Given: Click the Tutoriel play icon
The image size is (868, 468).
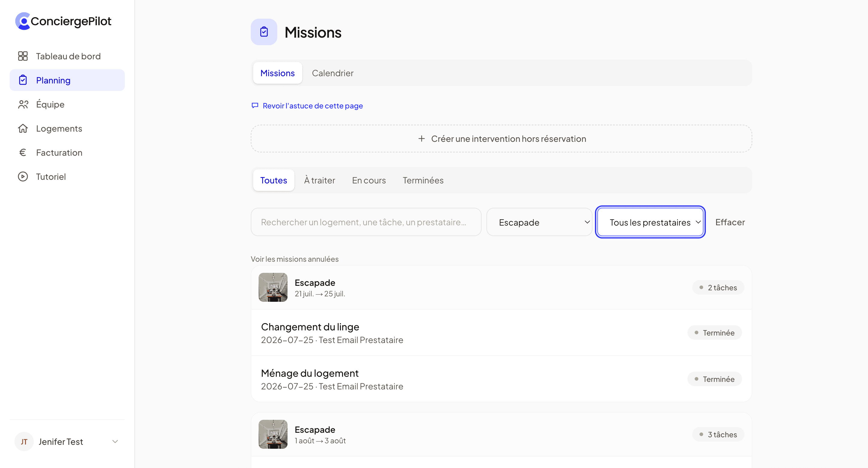Looking at the screenshot, I should click(x=23, y=176).
